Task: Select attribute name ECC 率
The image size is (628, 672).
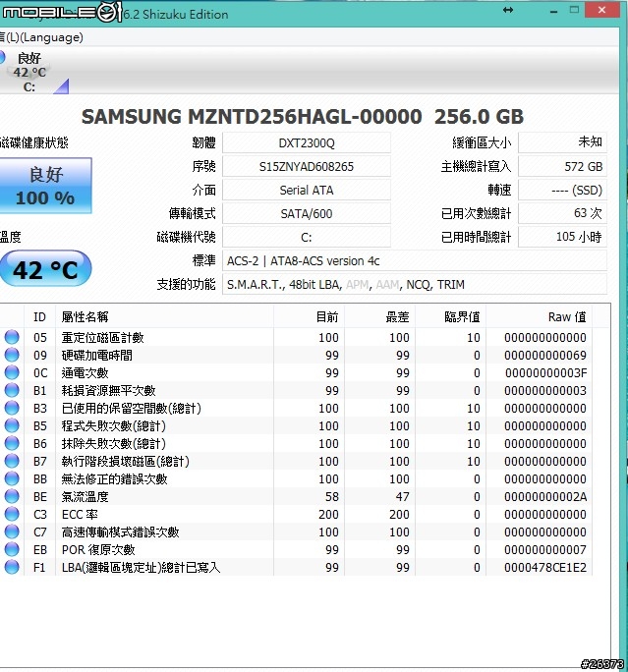Action: pos(80,514)
